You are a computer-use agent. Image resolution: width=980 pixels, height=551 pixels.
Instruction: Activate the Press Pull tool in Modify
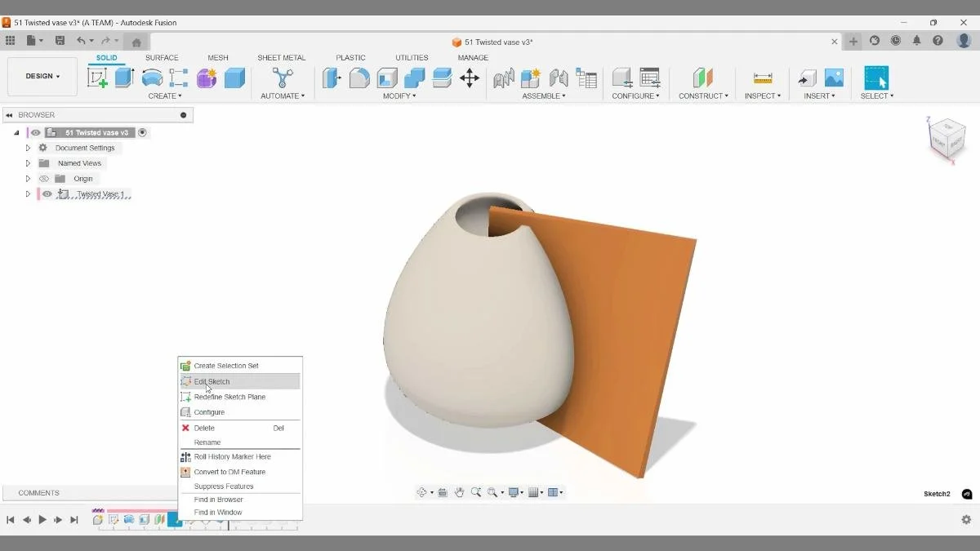(x=332, y=78)
